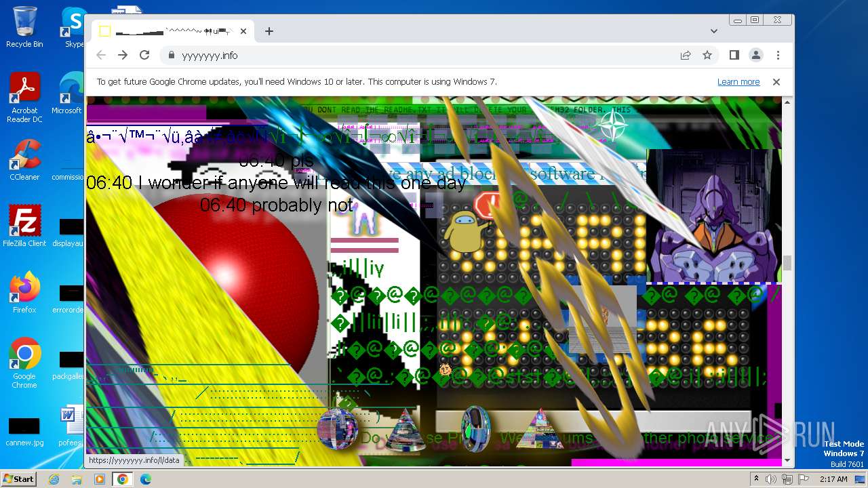Switch to Chrome in the taskbar
The image size is (868, 488).
click(122, 479)
